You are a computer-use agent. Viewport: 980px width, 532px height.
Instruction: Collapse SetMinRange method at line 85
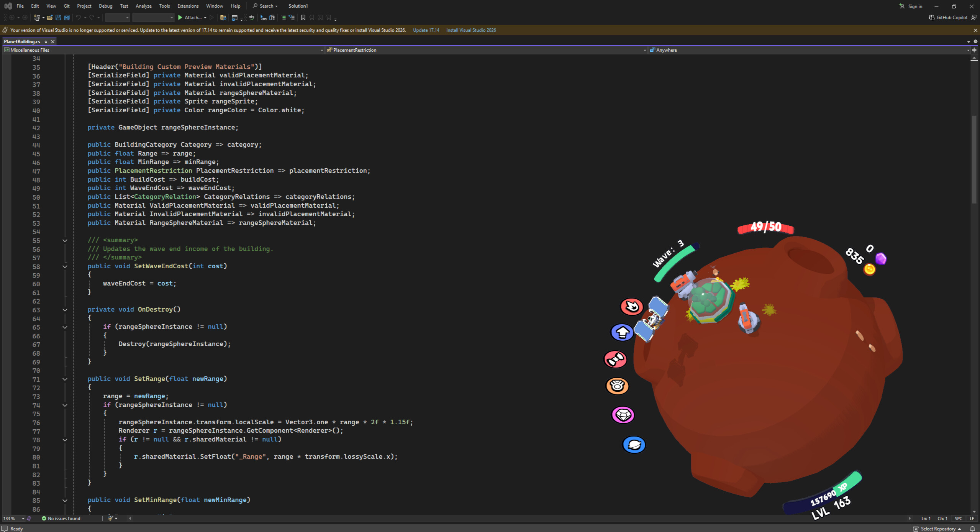tap(65, 500)
